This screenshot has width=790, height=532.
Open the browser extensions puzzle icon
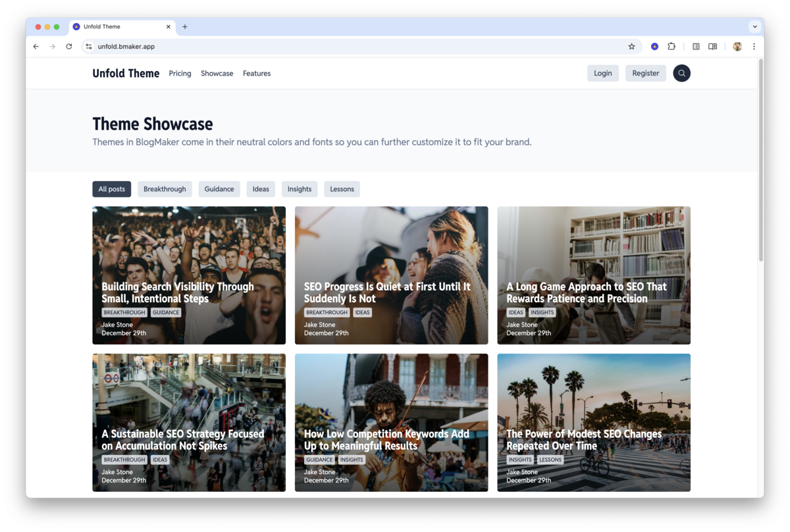pos(671,46)
